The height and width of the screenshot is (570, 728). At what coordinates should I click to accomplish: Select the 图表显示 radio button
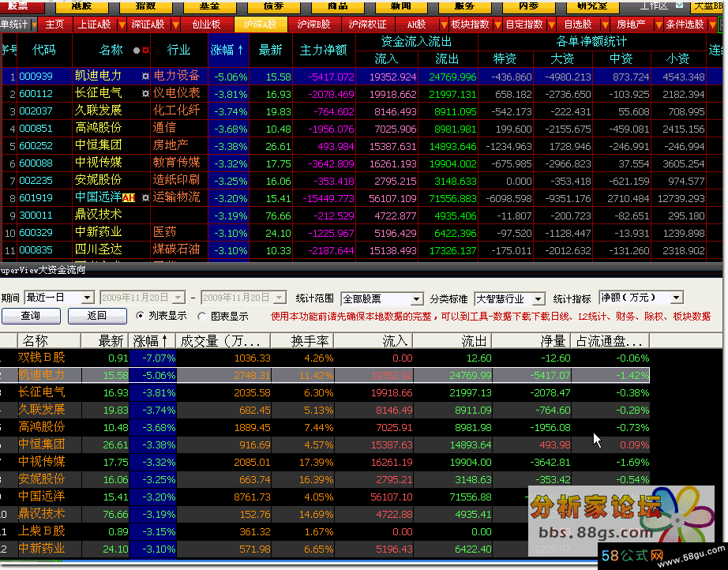[x=201, y=316]
